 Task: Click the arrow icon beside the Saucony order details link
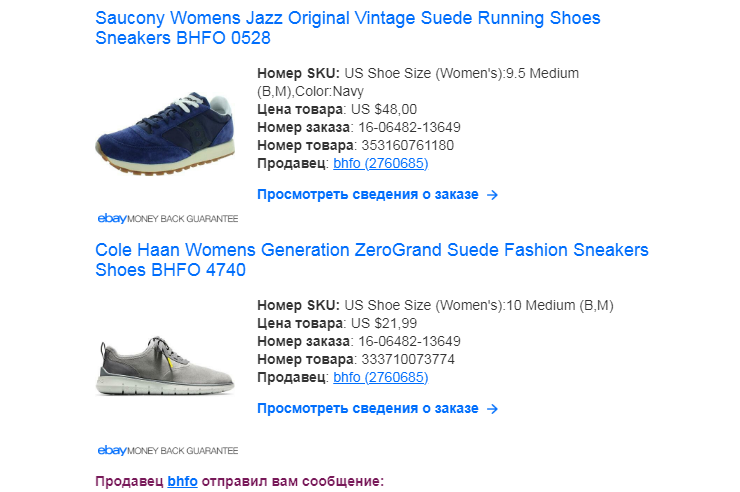[492, 195]
